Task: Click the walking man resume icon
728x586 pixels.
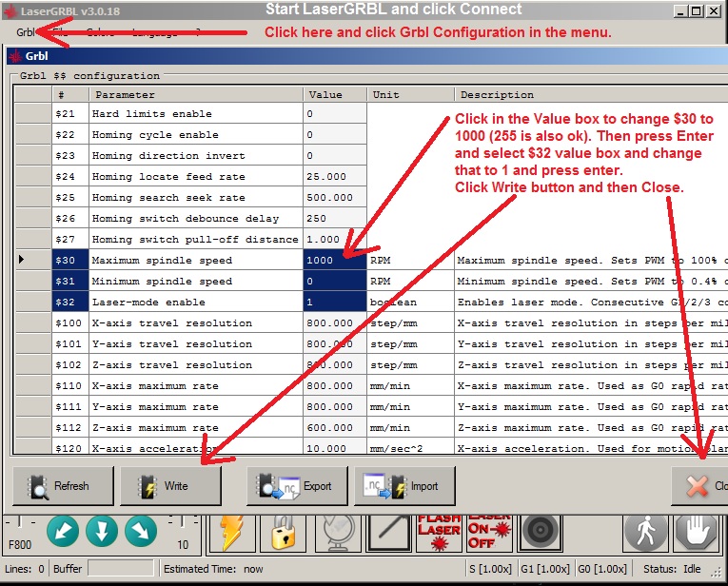Action: pos(646,532)
